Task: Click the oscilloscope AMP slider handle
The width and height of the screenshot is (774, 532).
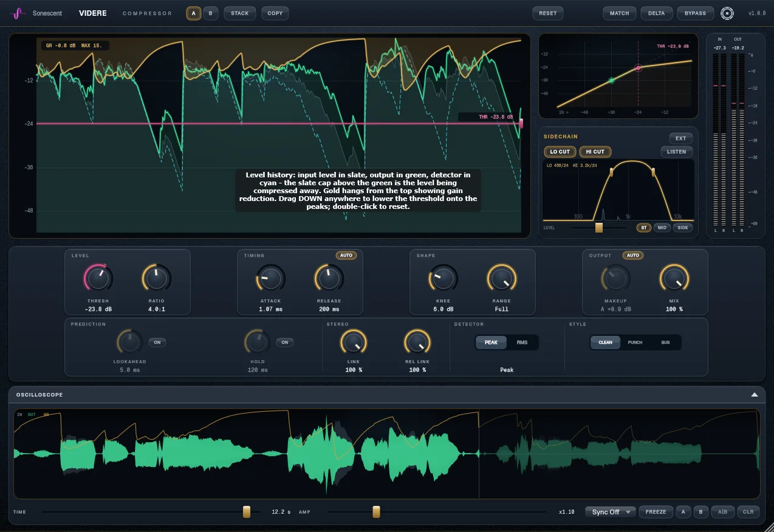Action: coord(376,512)
